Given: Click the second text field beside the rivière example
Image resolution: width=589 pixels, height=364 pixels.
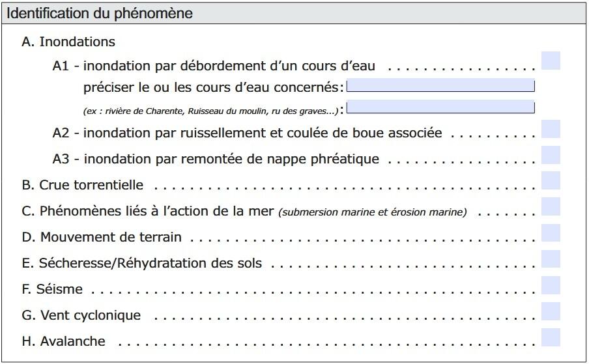Looking at the screenshot, I should point(440,107).
